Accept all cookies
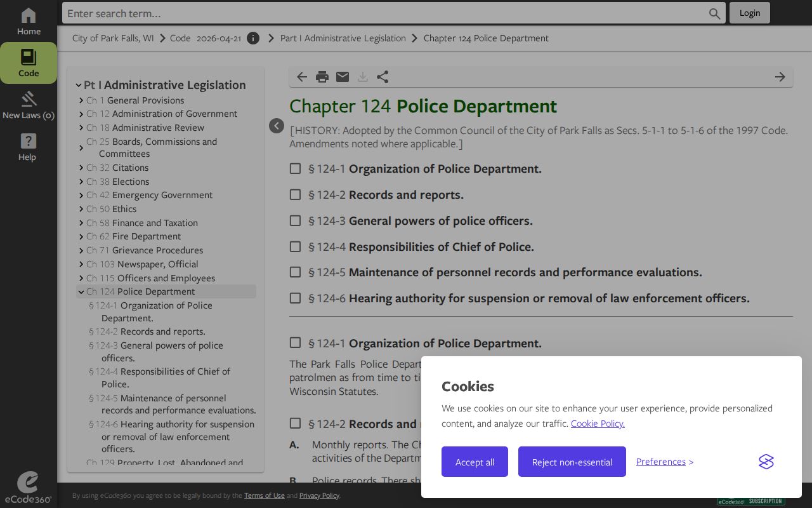This screenshot has width=812, height=508. [475, 462]
